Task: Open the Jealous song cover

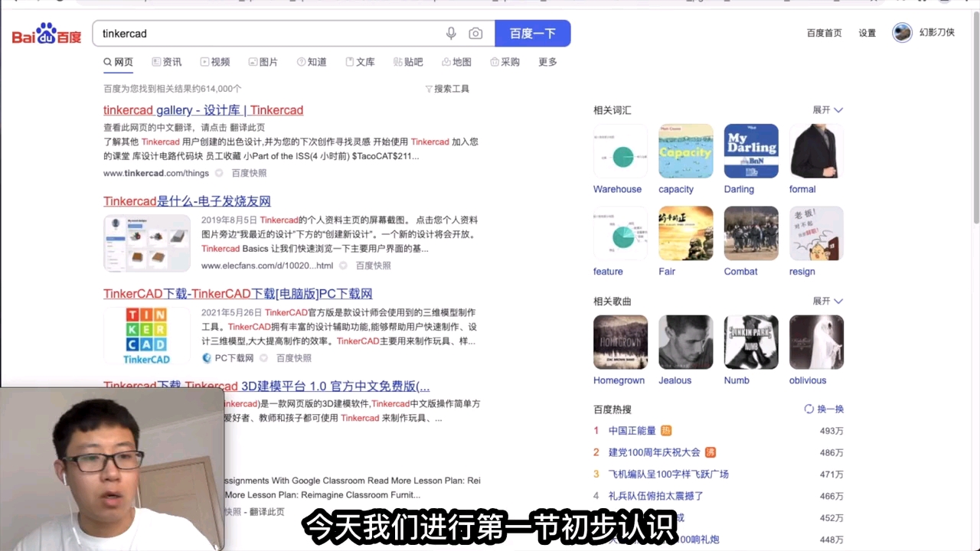Action: tap(686, 342)
